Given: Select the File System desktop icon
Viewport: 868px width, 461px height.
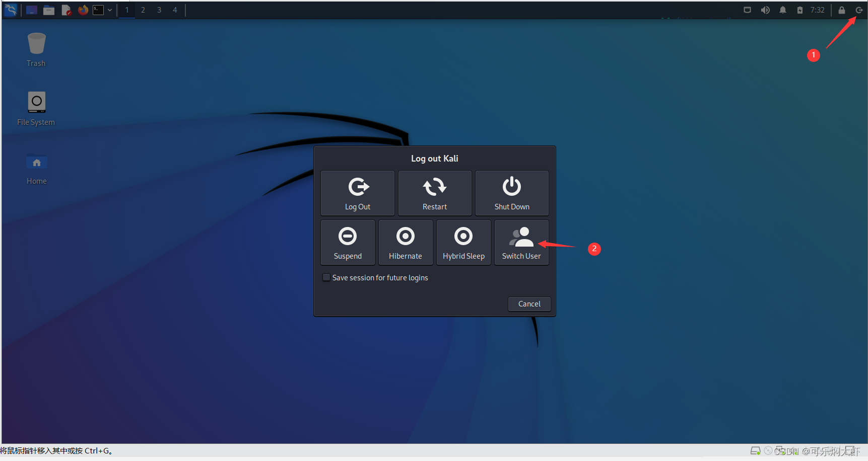Looking at the screenshot, I should pos(36,108).
